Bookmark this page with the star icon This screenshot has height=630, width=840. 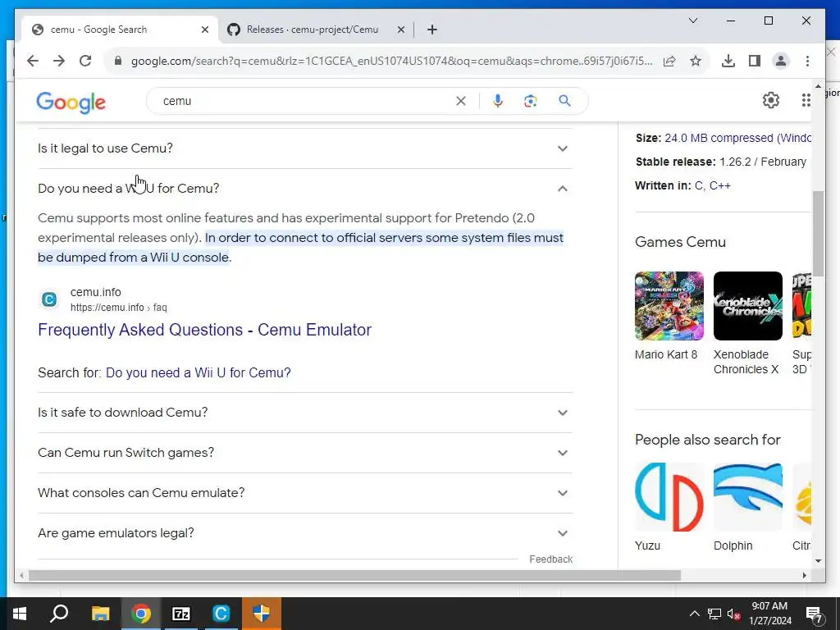(x=696, y=61)
